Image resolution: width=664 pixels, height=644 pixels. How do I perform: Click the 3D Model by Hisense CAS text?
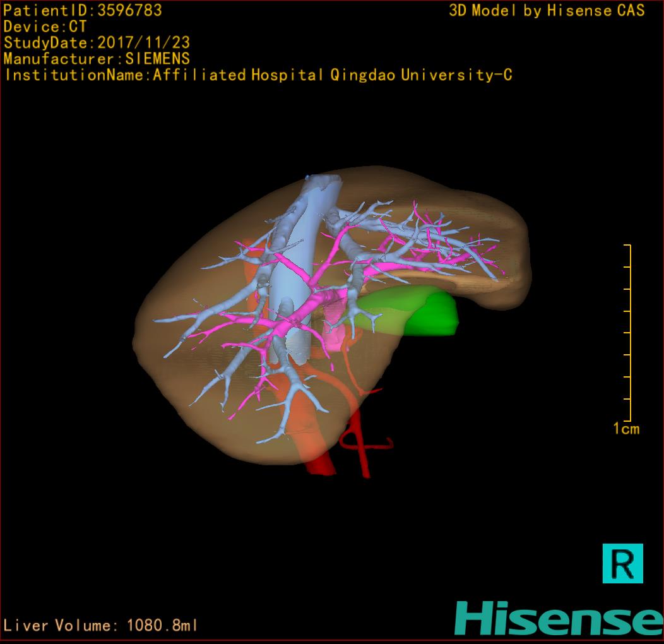(547, 10)
